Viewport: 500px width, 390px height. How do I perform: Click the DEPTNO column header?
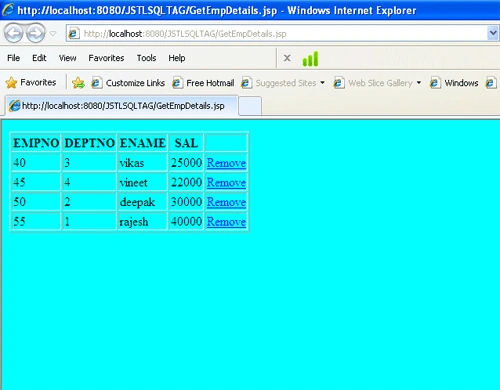point(89,143)
